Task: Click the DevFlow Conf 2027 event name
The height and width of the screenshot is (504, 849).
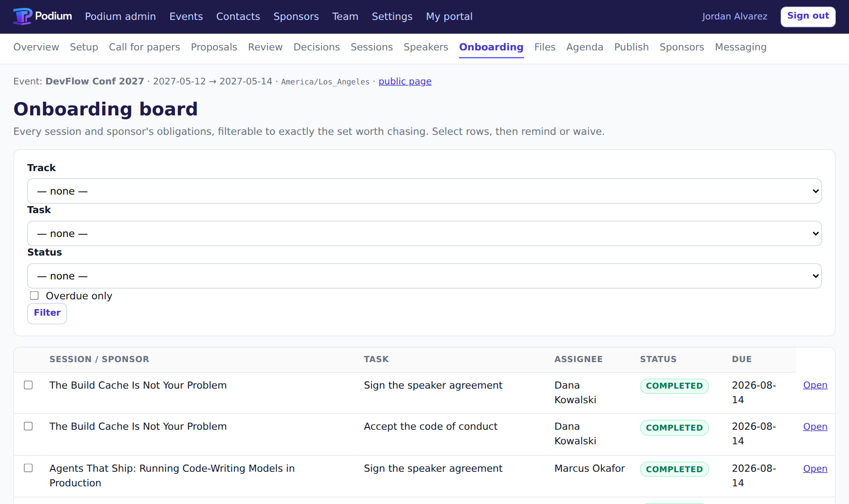Action: click(x=95, y=81)
